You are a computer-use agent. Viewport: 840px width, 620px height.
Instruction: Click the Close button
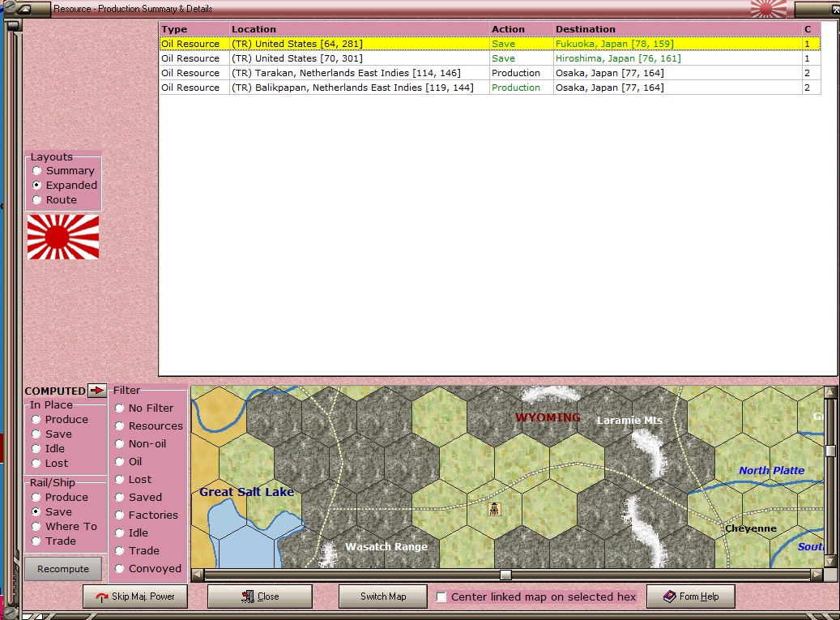pyautogui.click(x=260, y=596)
